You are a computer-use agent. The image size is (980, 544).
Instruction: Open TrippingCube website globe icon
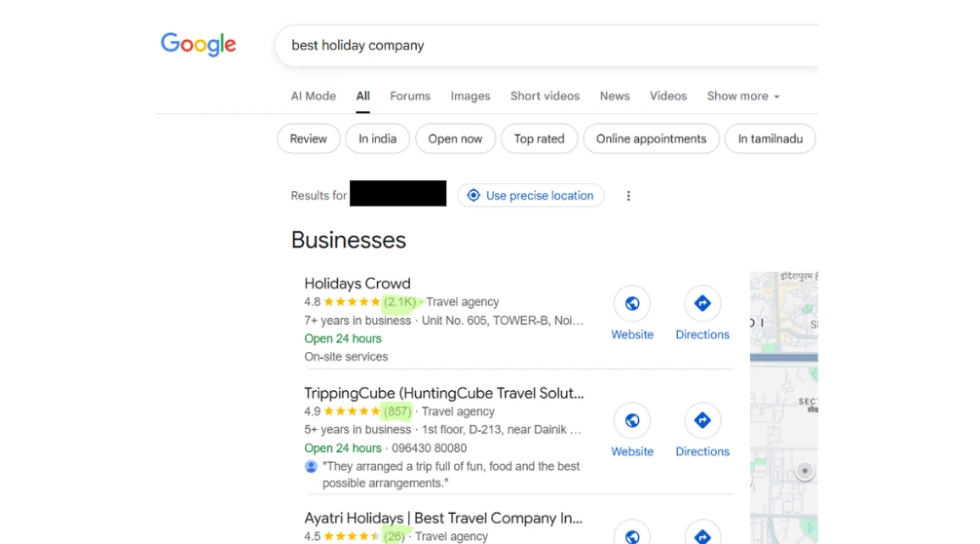tap(632, 420)
